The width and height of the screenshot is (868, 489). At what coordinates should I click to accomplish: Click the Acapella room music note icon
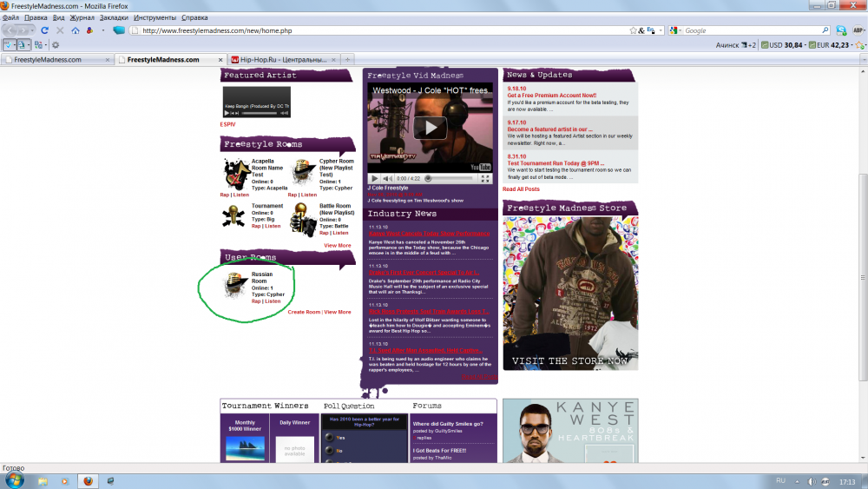pyautogui.click(x=236, y=174)
